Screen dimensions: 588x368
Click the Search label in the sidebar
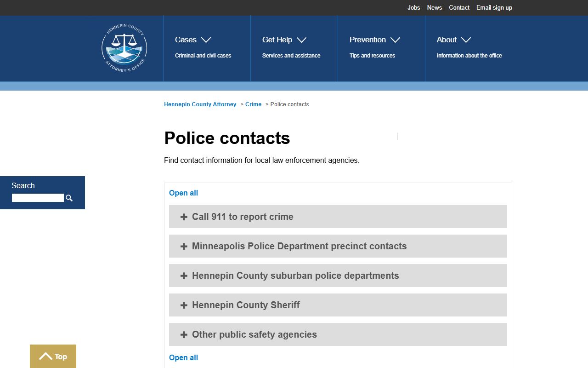click(23, 185)
